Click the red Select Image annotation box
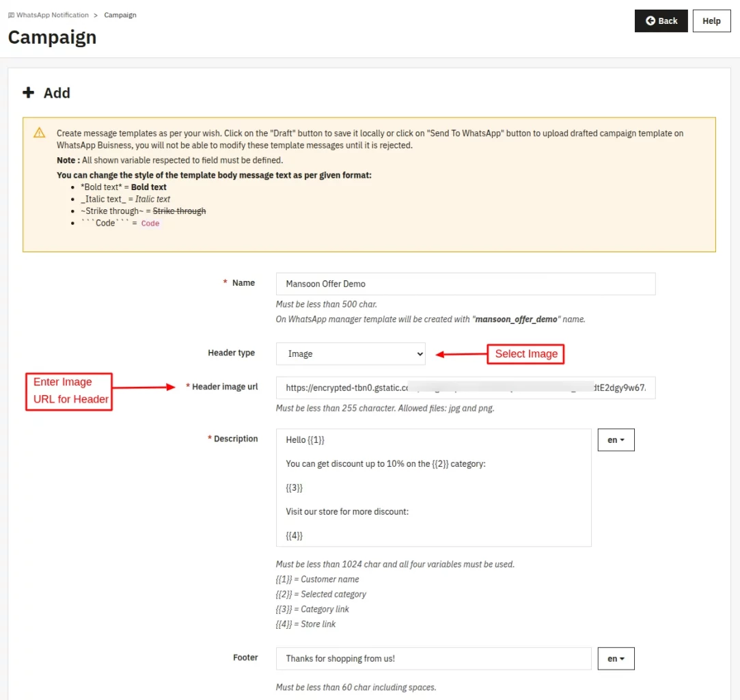The image size is (740, 700). tap(525, 353)
